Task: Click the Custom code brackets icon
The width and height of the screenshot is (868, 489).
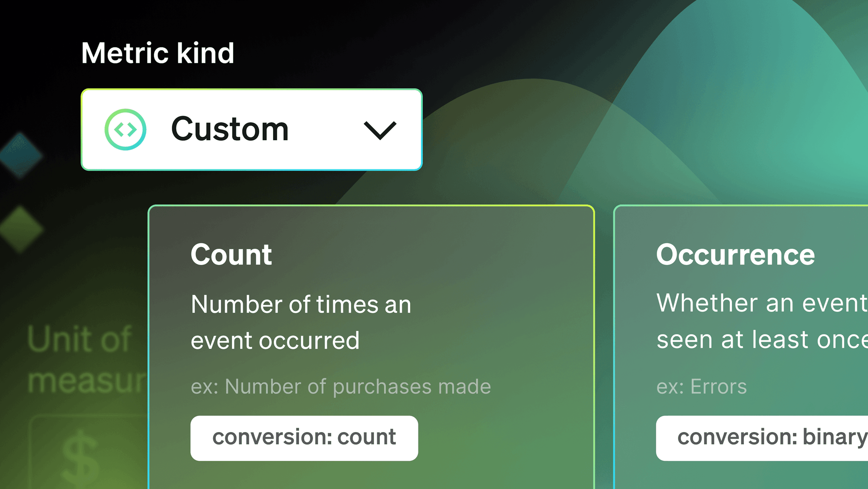Action: coord(125,129)
